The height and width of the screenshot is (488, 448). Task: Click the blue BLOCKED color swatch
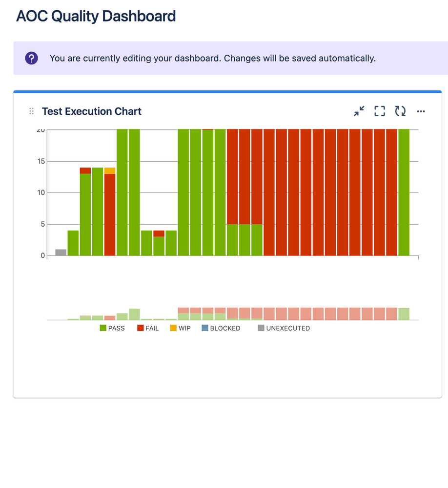pos(205,328)
